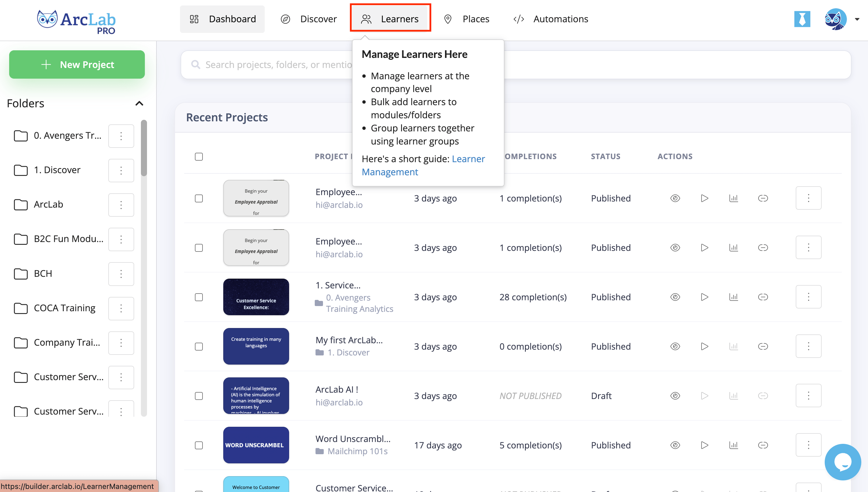Play the 1. Service project
Screen dimensions: 868x492
[x=705, y=297]
